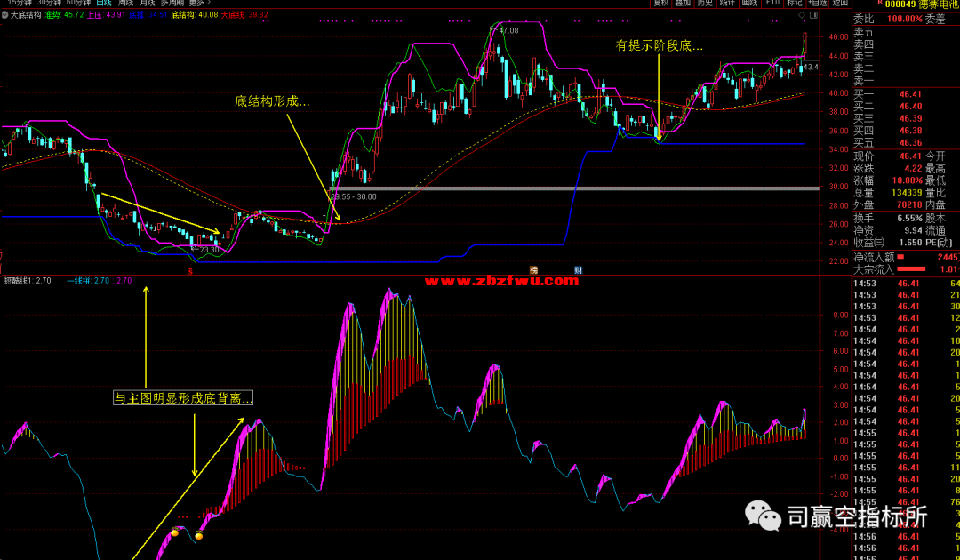This screenshot has height=560, width=960.
Task: Click the 买三 price 46.39
Action: [x=910, y=119]
